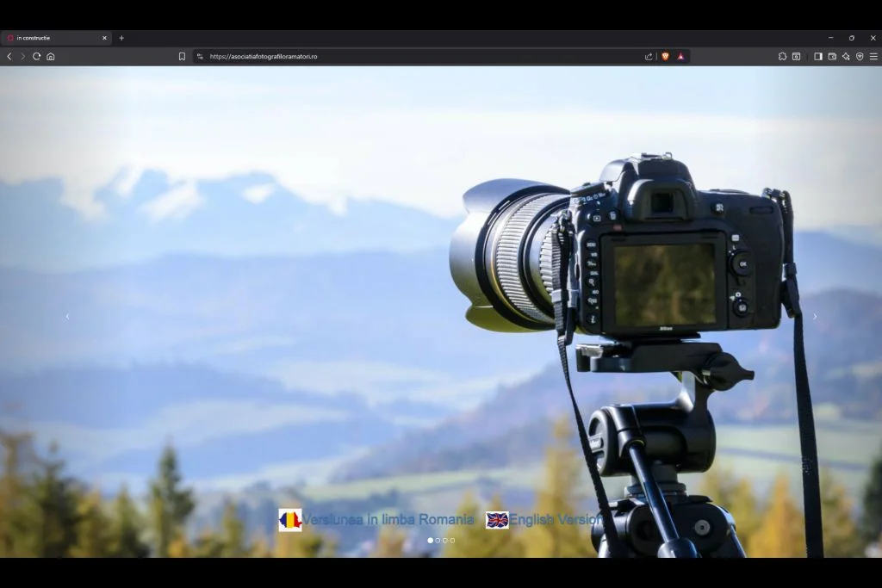Screen dimensions: 882x588
Task: Open the Extensions puzzle icon
Action: (x=782, y=57)
